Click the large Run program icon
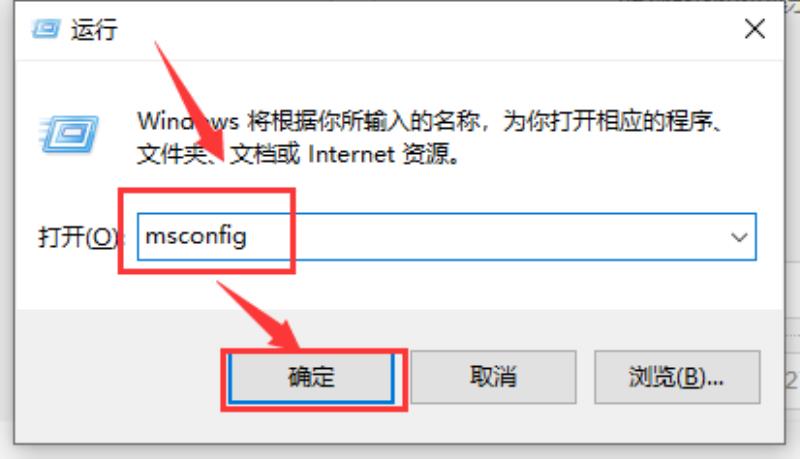 [69, 134]
